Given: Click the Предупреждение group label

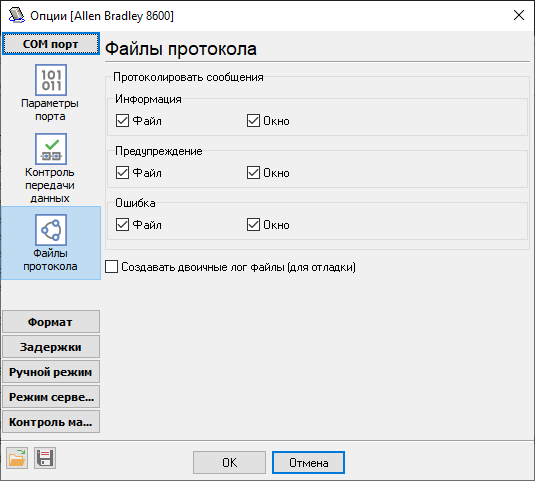Looking at the screenshot, I should 159,151.
